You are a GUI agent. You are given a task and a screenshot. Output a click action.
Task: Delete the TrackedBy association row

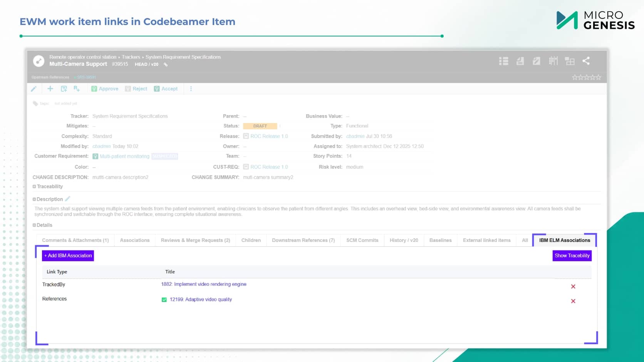(x=573, y=287)
